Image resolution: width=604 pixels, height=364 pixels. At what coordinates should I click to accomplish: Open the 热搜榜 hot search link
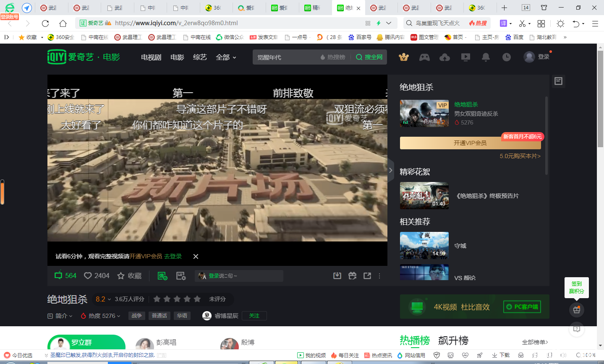[333, 57]
